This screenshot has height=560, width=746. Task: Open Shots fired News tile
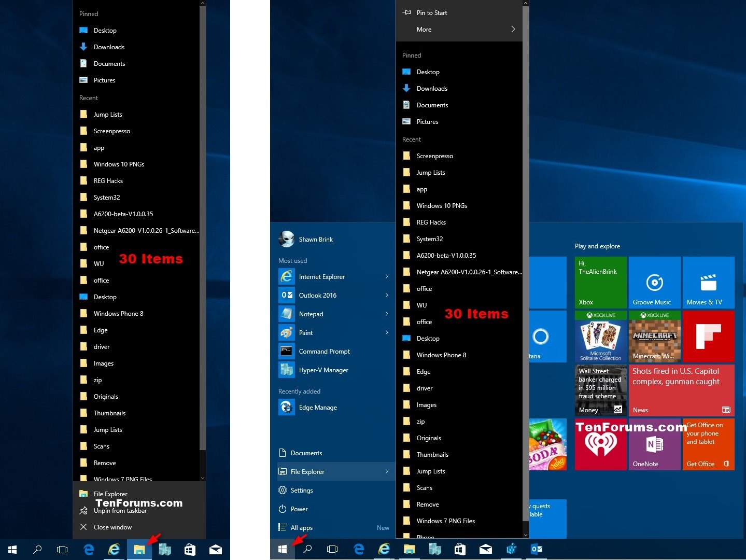[682, 390]
